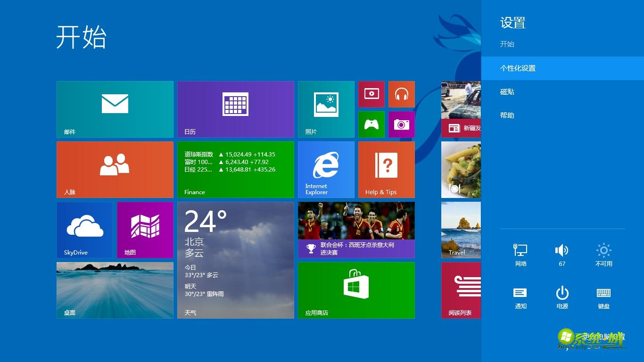Open the Camera tile

coord(402,124)
